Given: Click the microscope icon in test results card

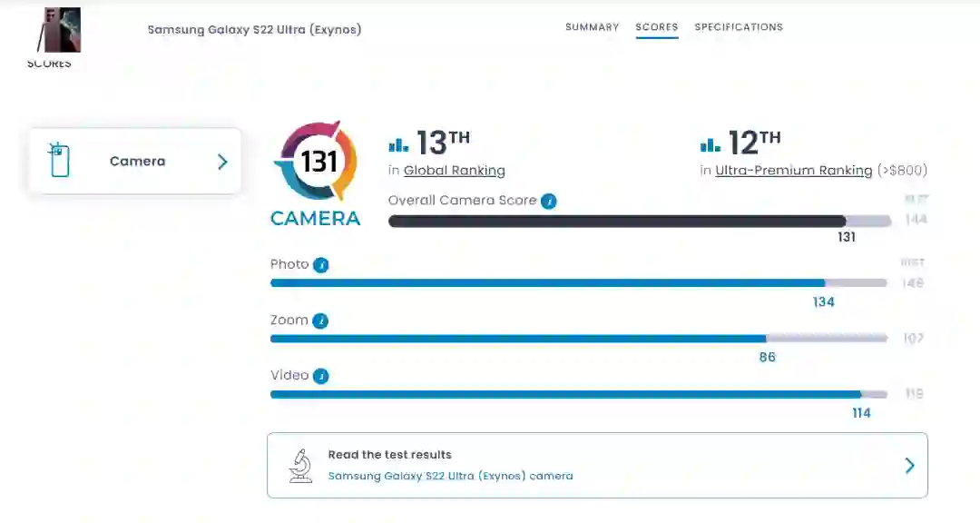Looking at the screenshot, I should [300, 465].
